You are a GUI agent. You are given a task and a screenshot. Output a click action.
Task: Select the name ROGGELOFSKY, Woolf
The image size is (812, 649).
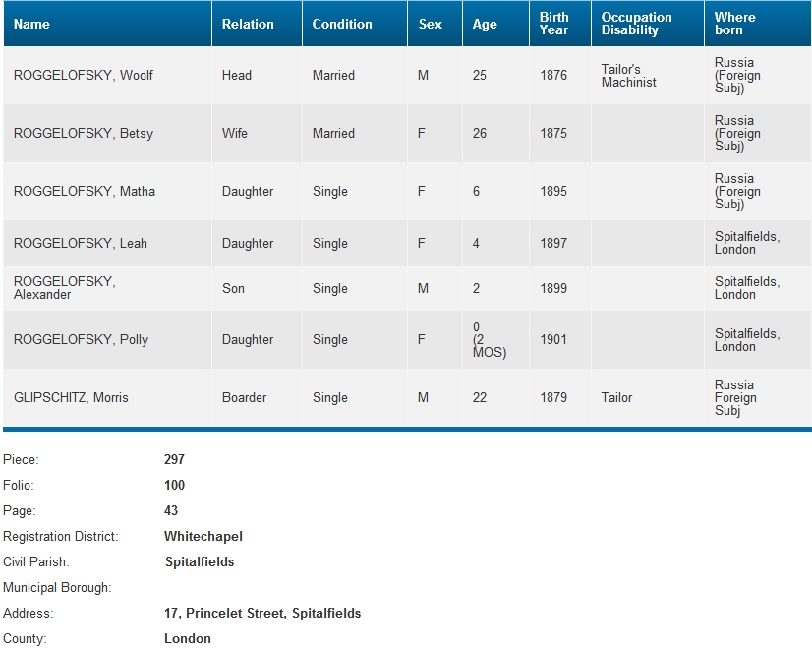click(x=84, y=76)
